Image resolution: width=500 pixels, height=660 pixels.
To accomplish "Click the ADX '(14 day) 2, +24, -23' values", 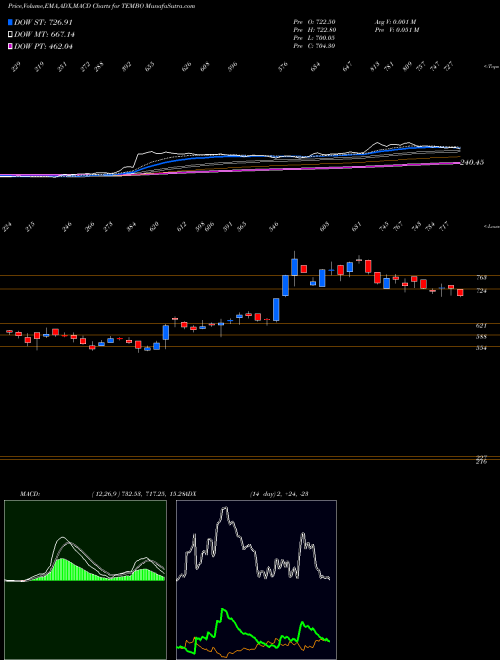I will click(x=280, y=494).
